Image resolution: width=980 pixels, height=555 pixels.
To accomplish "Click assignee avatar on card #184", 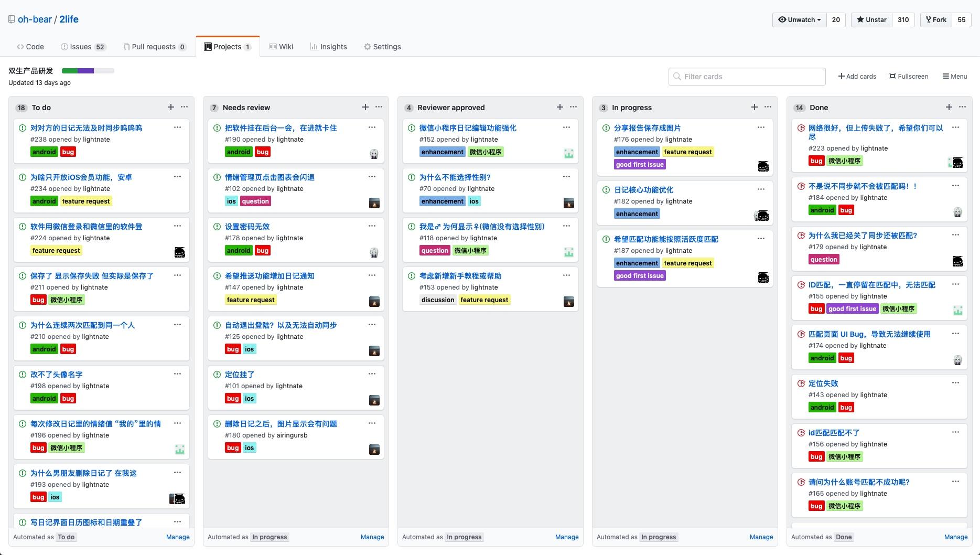I will coord(958,212).
